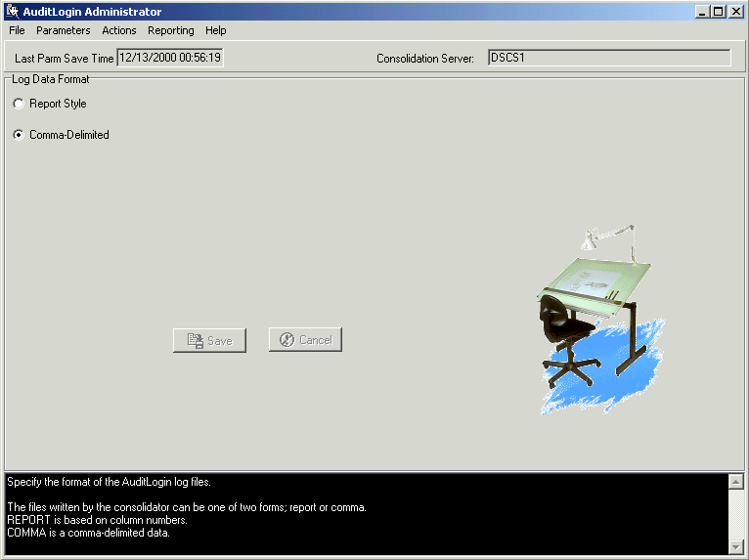This screenshot has height=560, width=749.
Task: Click the 'Log Data Format' group label
Action: (51, 79)
